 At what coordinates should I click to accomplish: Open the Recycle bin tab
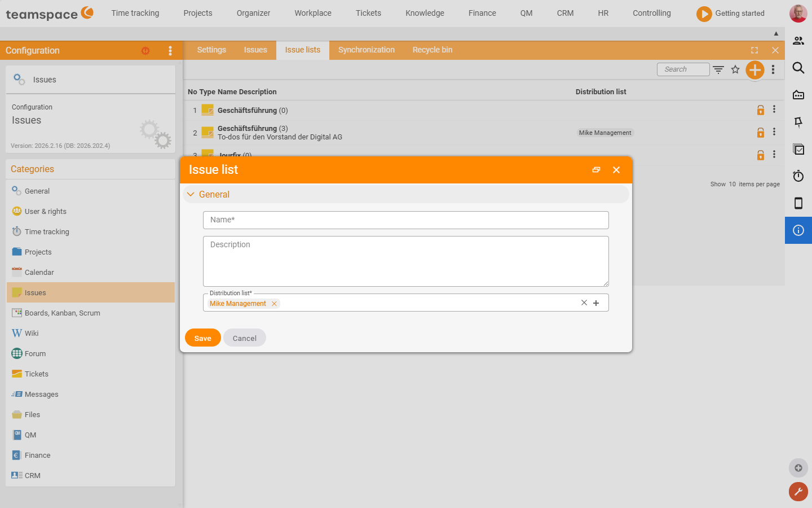pyautogui.click(x=433, y=50)
